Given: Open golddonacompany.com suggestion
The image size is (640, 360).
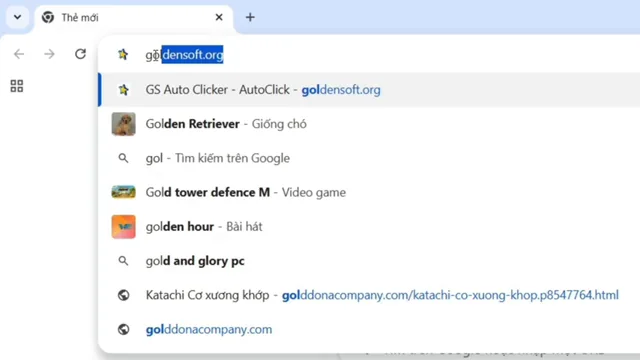Looking at the screenshot, I should click(x=369, y=329).
